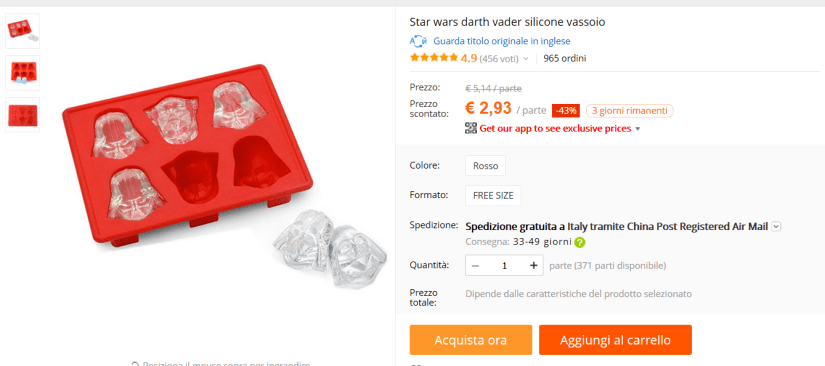Select the second product thumbnail with ice cubes

pos(23,73)
